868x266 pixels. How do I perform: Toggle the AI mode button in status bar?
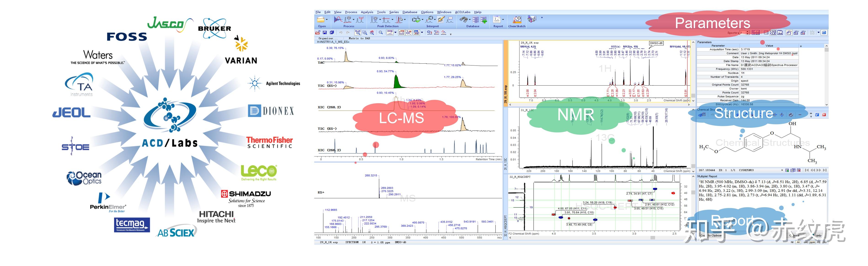[798, 242]
